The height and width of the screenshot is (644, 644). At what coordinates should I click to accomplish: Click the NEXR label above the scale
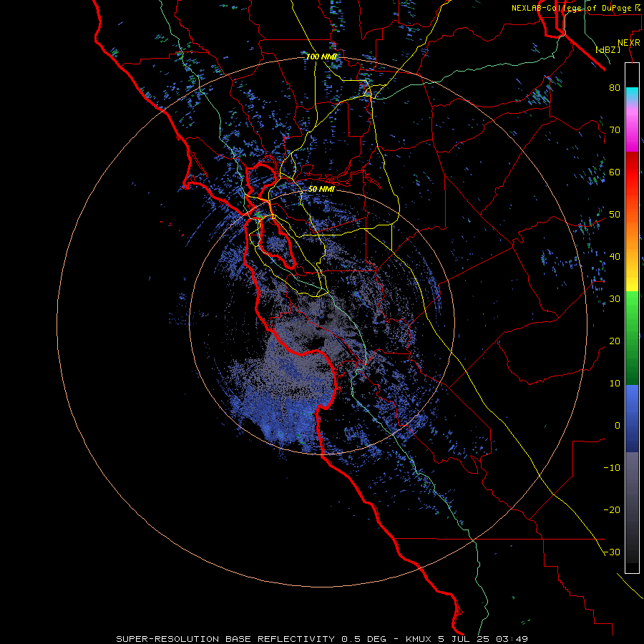[x=628, y=43]
